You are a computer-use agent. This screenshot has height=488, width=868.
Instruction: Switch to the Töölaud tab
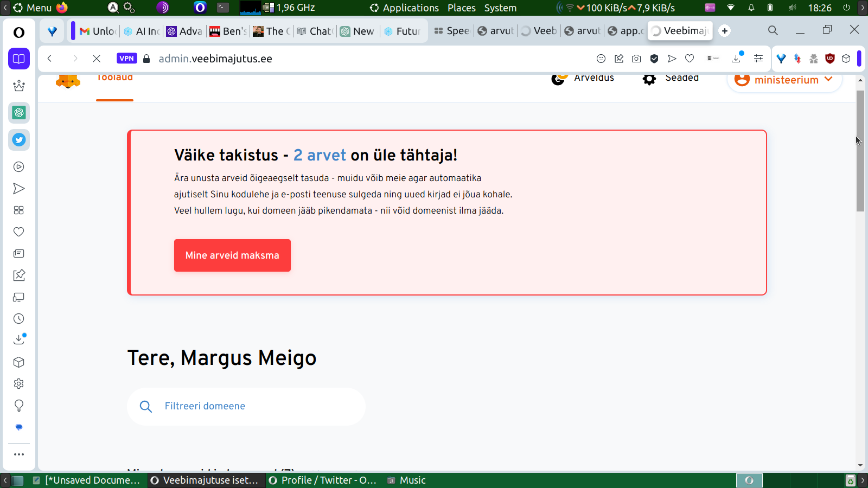(x=114, y=79)
